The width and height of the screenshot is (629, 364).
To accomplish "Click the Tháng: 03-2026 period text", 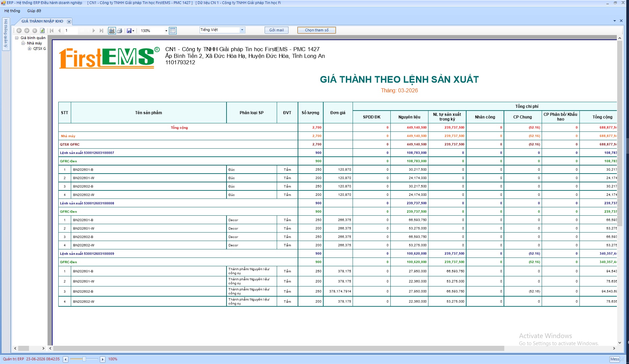I will 399,90.
